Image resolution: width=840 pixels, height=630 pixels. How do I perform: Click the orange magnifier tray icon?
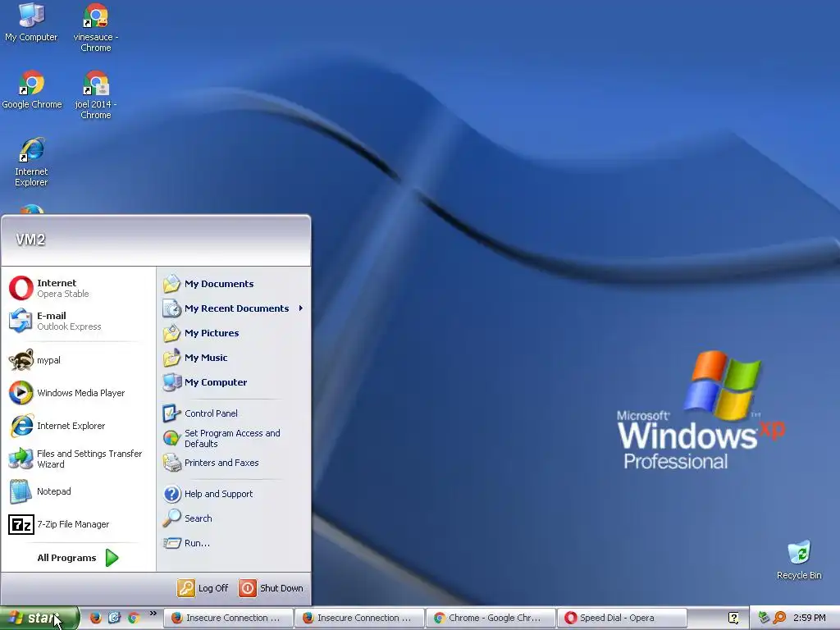779,618
